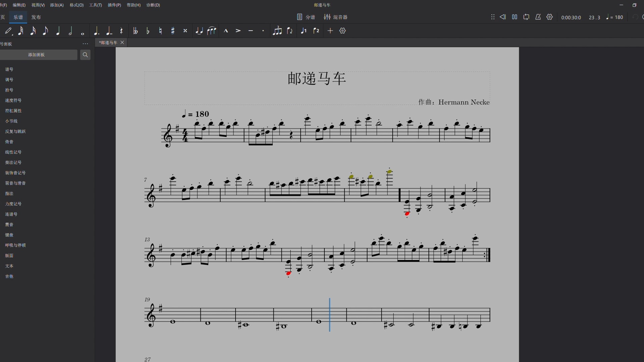644x362 pixels.
Task: Toggle the sharp accidental
Action: click(173, 31)
